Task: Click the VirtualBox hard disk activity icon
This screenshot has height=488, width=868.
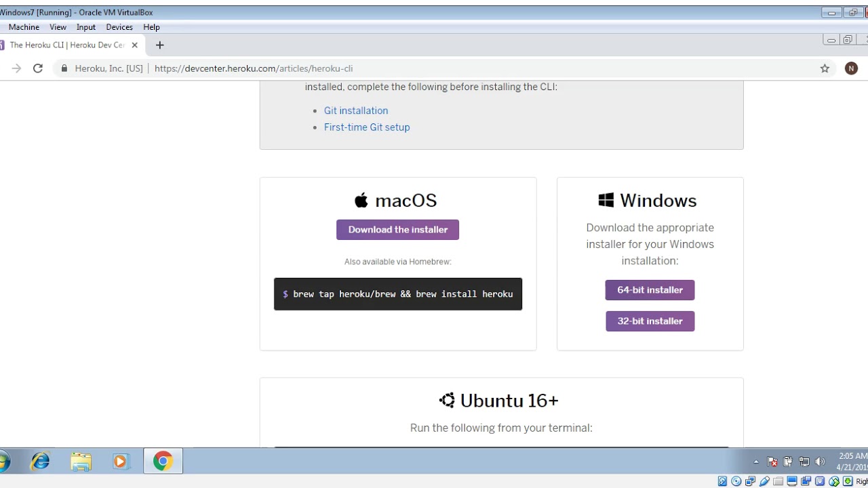Action: pos(722,481)
